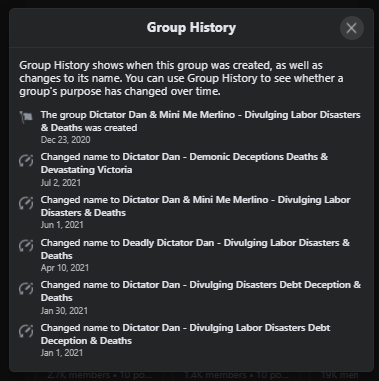Select the Deadly Dictator Dan name entry
This screenshot has height=381, width=379.
point(195,249)
